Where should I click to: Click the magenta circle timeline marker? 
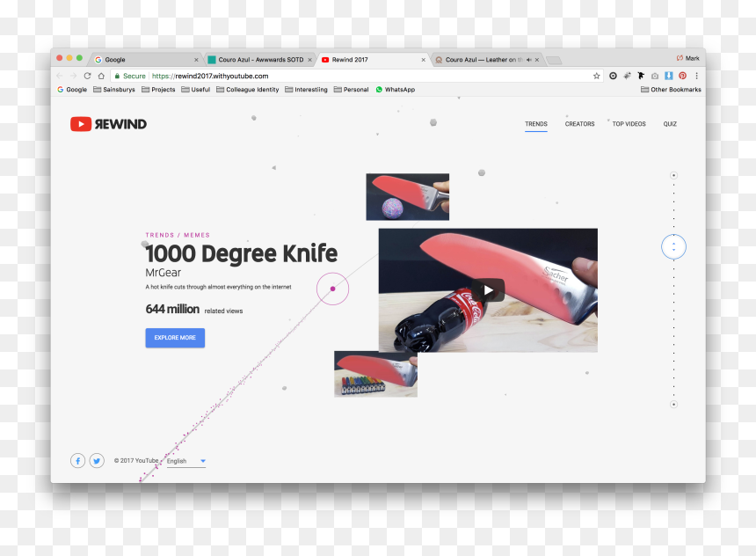coord(332,289)
